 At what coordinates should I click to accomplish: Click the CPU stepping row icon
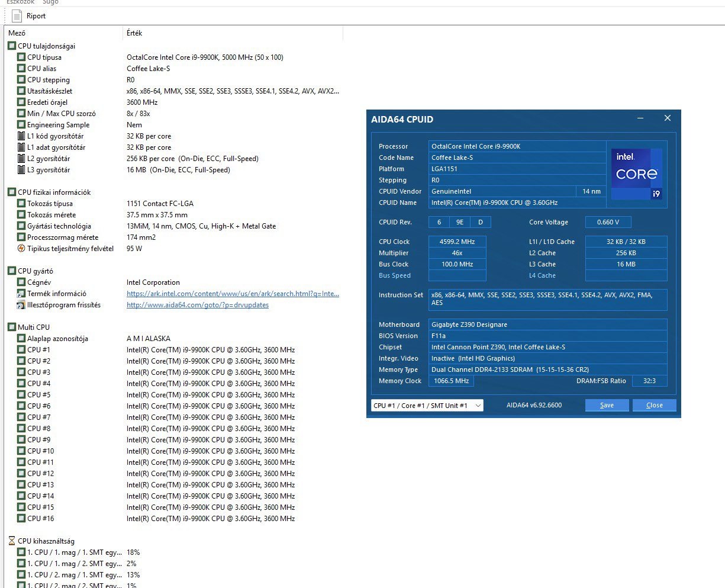(21, 79)
